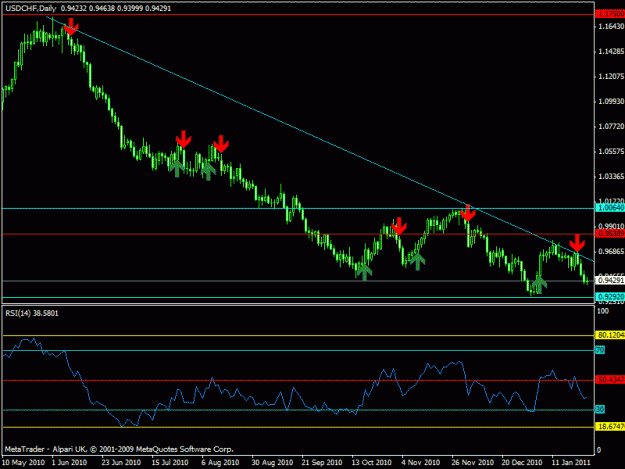Click the RSI(14) 38.5801 indicator label
This screenshot has height=469, width=625.
point(32,313)
